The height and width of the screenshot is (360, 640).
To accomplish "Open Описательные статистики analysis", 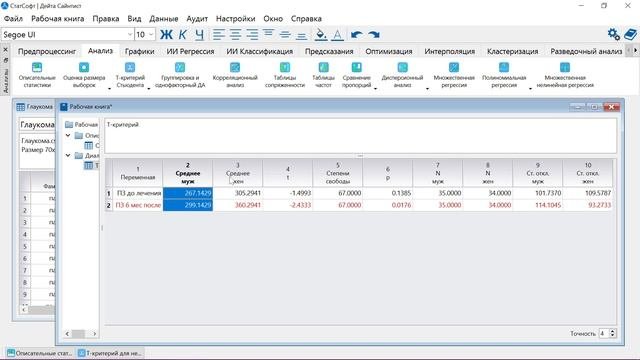I will coord(37,75).
